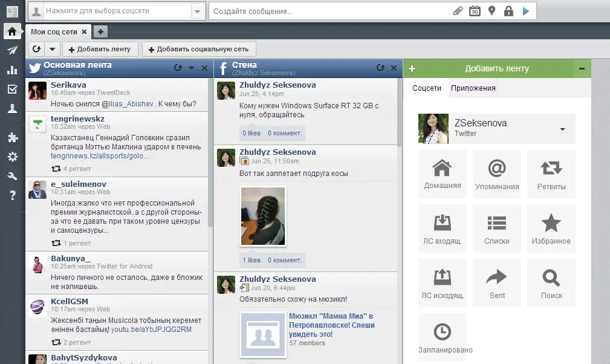Screen dimensions: 610x364
Task: Add the Sent stream
Action: point(497,283)
